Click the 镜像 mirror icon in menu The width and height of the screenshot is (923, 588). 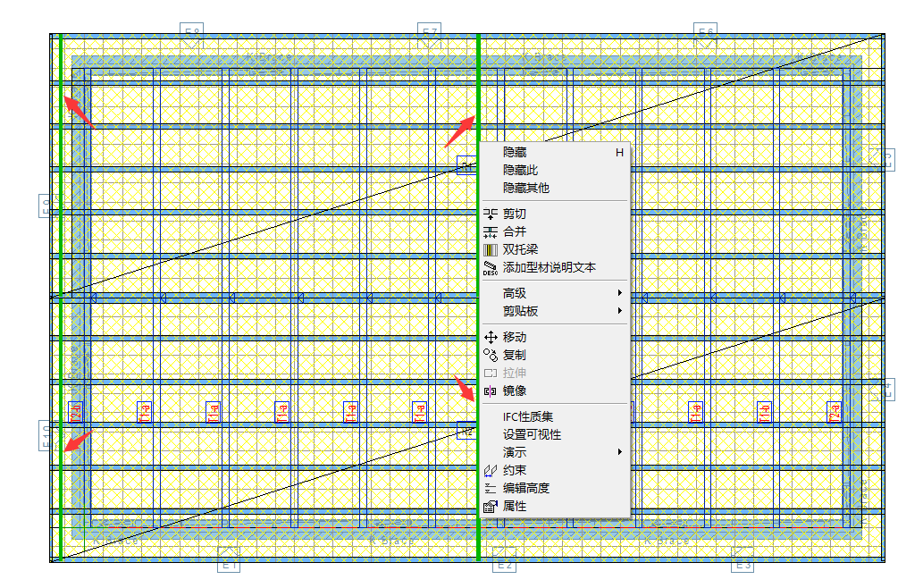click(491, 391)
